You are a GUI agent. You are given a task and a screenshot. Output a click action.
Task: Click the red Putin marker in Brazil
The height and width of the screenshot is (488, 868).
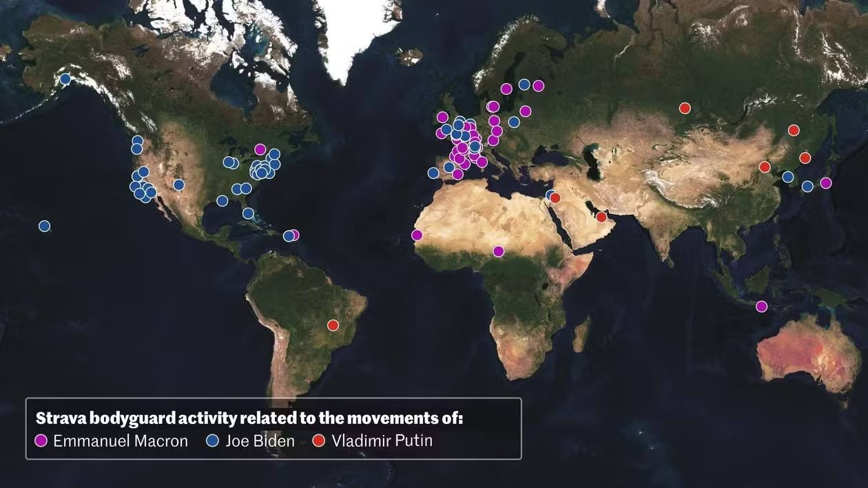(x=333, y=325)
